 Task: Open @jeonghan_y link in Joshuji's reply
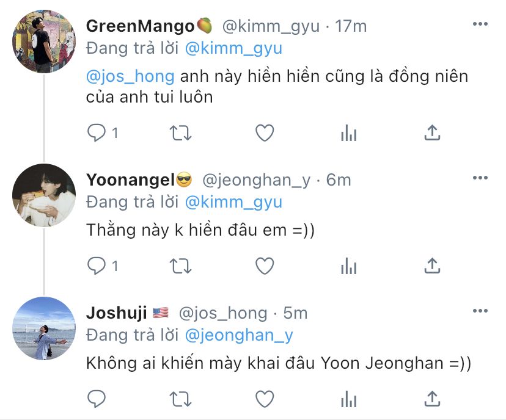click(x=239, y=335)
